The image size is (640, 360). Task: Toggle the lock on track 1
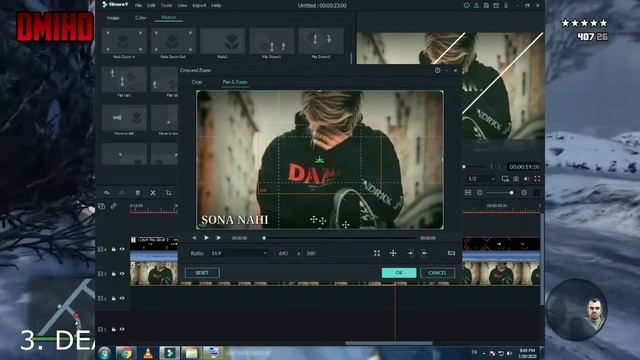[113, 329]
